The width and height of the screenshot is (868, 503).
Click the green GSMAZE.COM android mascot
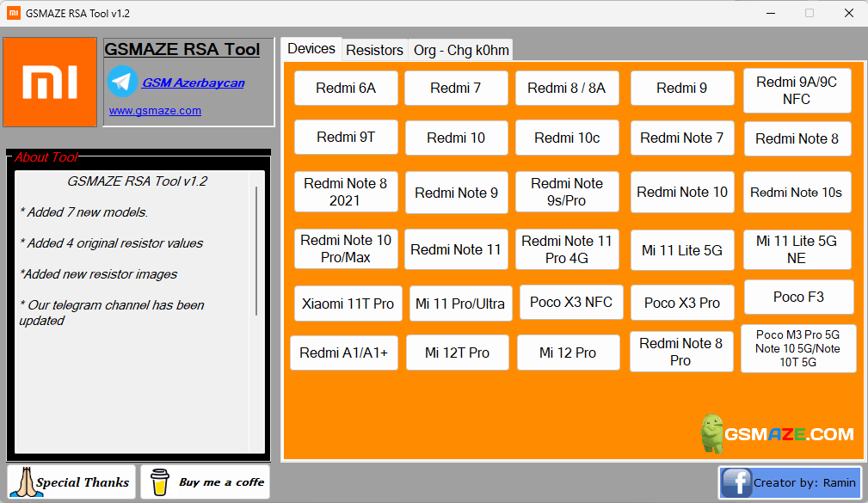coord(711,430)
